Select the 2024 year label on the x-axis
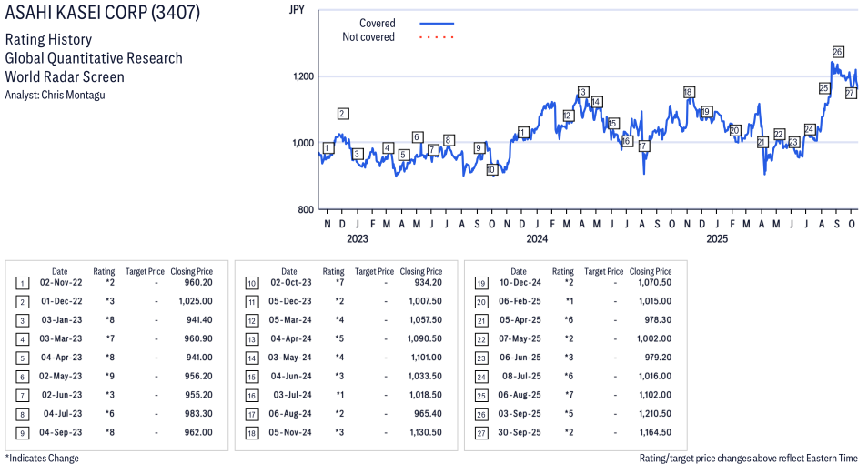 point(537,239)
